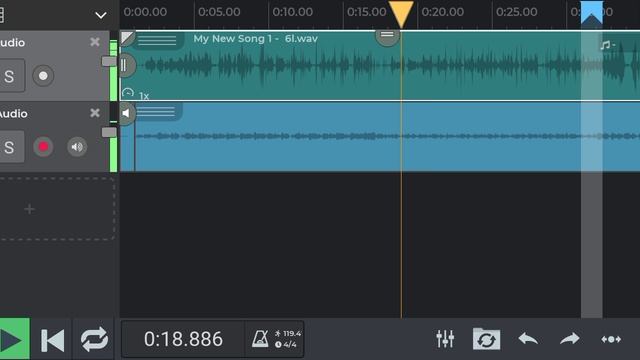This screenshot has height=360, width=640.
Task: Open the grid view icon above tracks
Action: click(2, 16)
